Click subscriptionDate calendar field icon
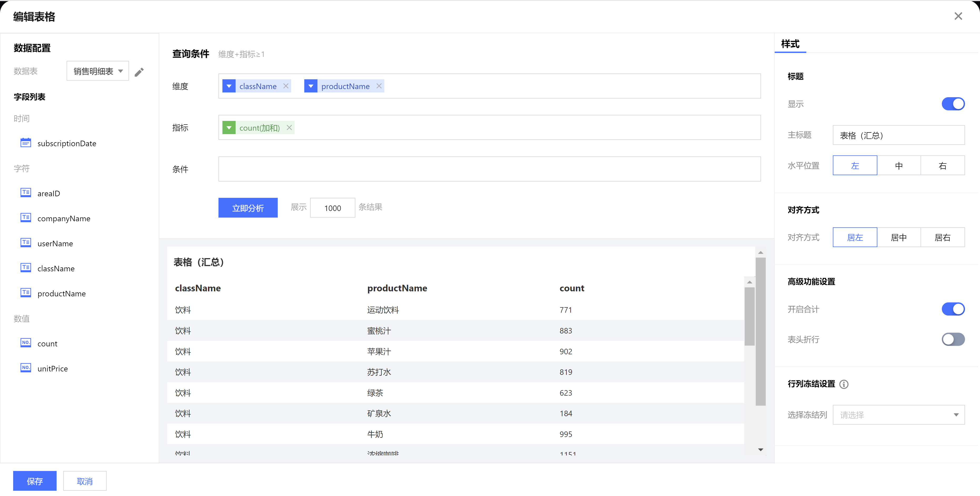This screenshot has width=980, height=496. click(x=26, y=143)
